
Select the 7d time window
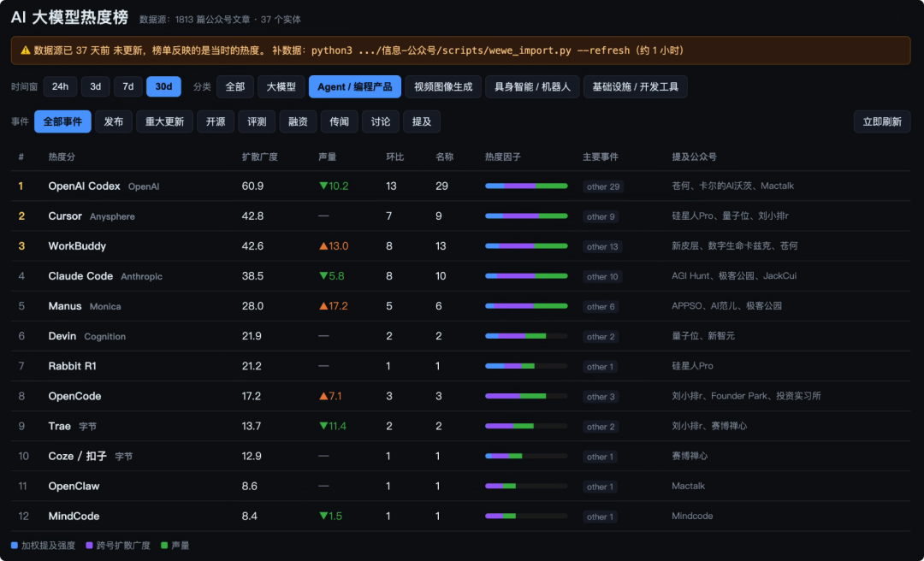127,86
